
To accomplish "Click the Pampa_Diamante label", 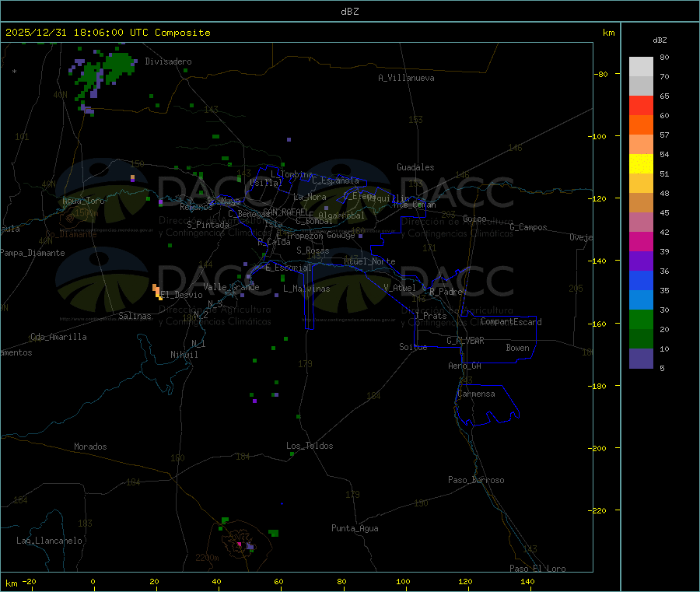I will 33,253.
